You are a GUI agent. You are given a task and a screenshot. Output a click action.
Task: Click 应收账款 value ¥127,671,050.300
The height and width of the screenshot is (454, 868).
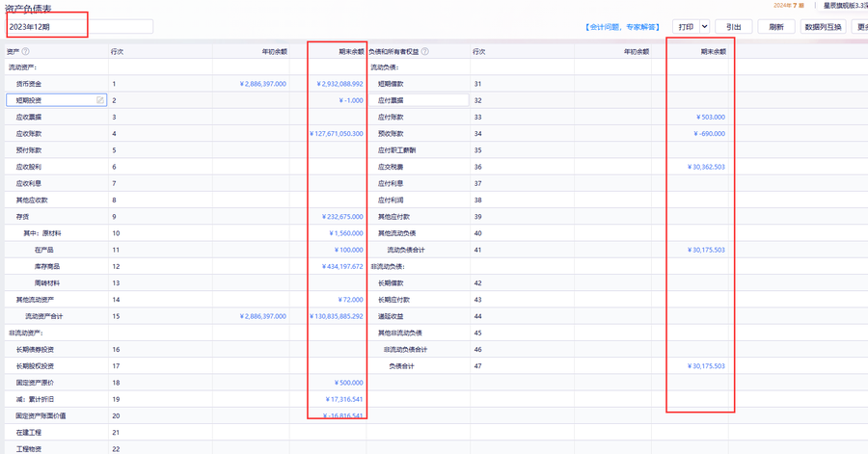[x=337, y=134]
